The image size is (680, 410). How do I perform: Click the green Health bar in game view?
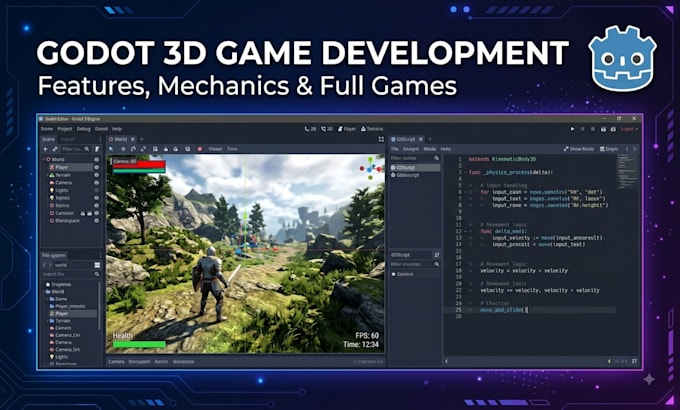pyautogui.click(x=139, y=344)
